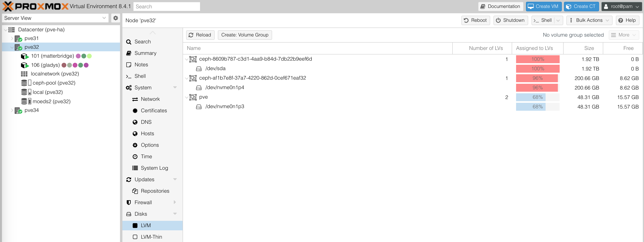Click the 96% usage bar for /dev/nvme0n1p4

pos(537,88)
